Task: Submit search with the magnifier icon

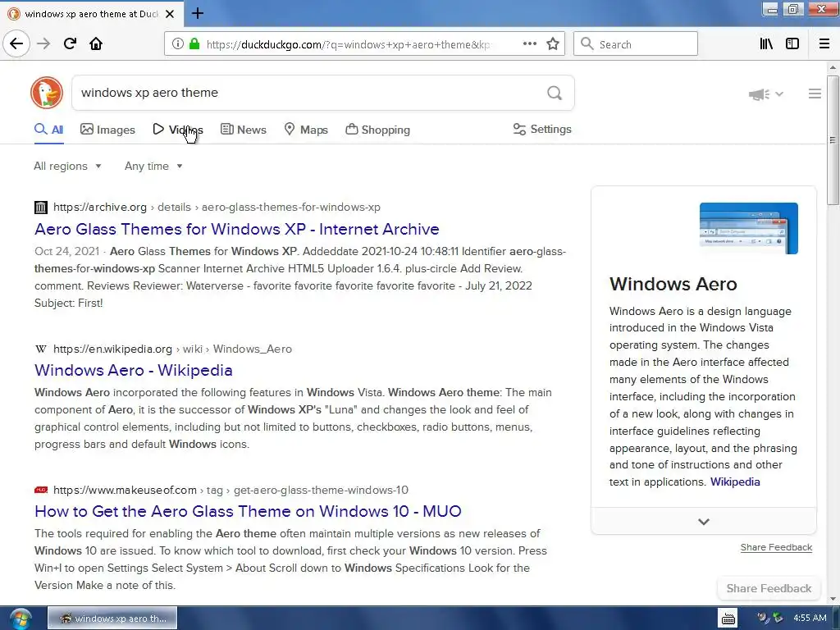Action: [555, 94]
